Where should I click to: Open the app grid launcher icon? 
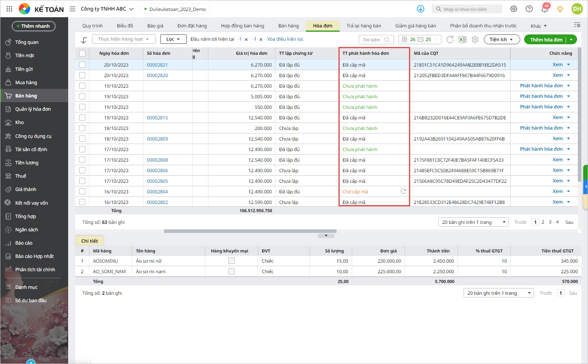tap(9, 9)
